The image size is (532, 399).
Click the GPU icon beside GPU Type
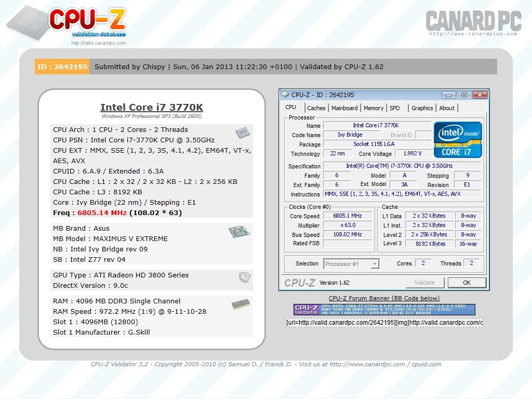point(244,277)
